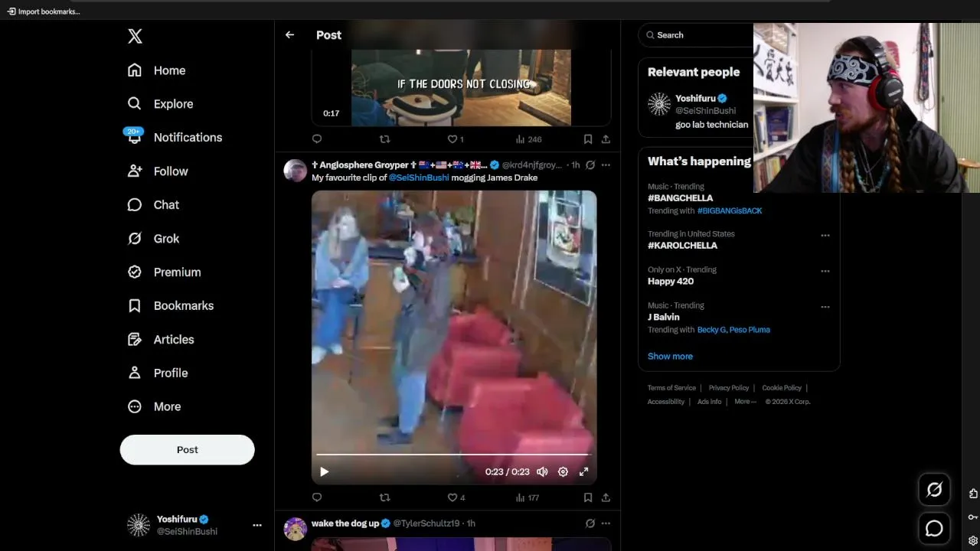
Task: Expand the More menu in sidebar
Action: pos(154,407)
